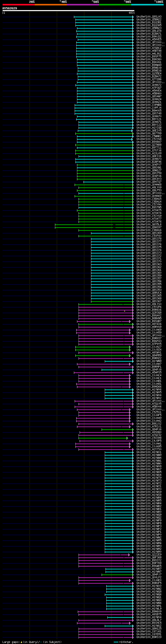This screenshot has height=644, width=166.
Task: Open hit UniRef100_B1Q3B1
Action: point(149,23)
